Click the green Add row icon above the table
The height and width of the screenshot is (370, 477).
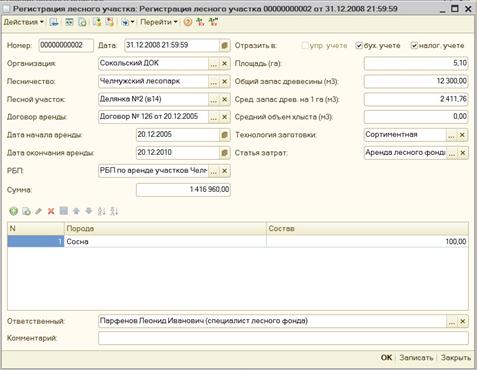click(14, 211)
